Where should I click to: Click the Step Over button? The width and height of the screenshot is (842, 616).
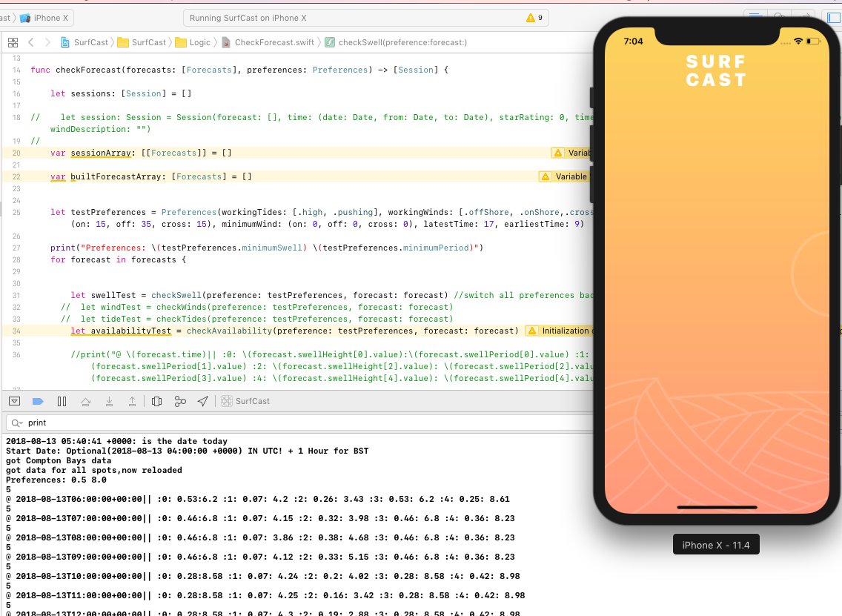coord(85,401)
